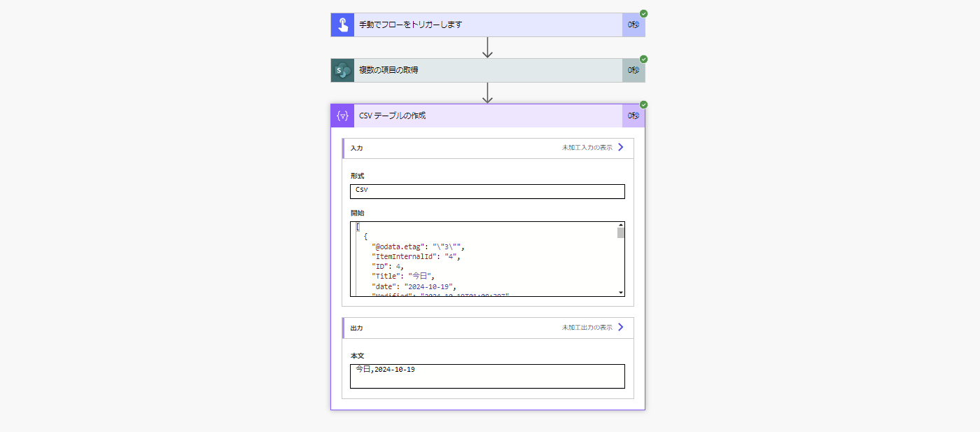The height and width of the screenshot is (432, 980).
Task: Click chevron beside 未加工出力の表示
Action: point(619,327)
